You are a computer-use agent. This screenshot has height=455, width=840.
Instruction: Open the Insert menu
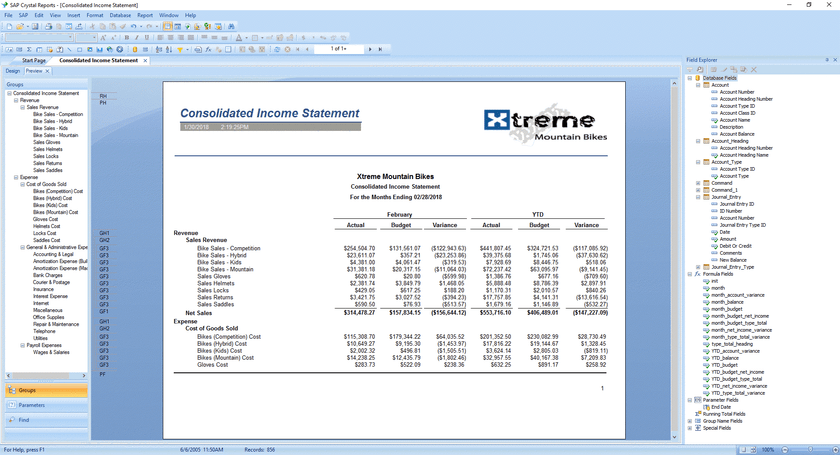(x=73, y=15)
